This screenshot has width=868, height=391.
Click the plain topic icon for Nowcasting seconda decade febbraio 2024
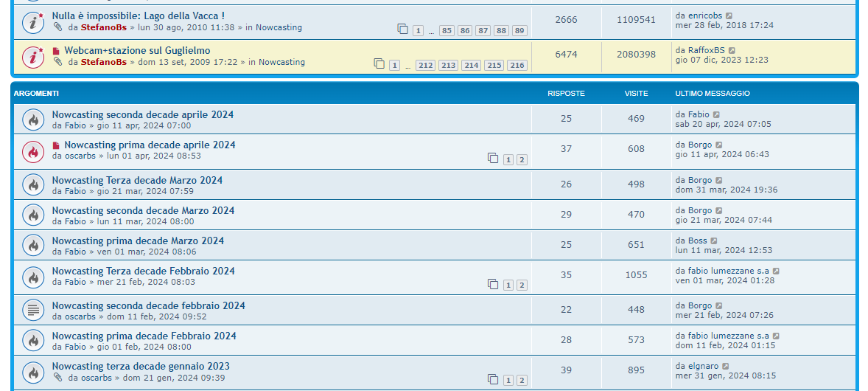pos(32,310)
